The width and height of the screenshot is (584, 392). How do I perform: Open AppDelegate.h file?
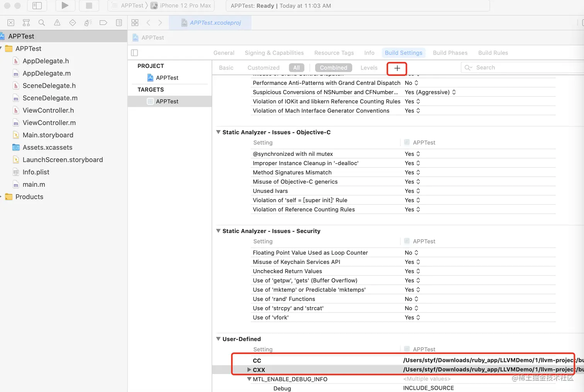coord(46,61)
